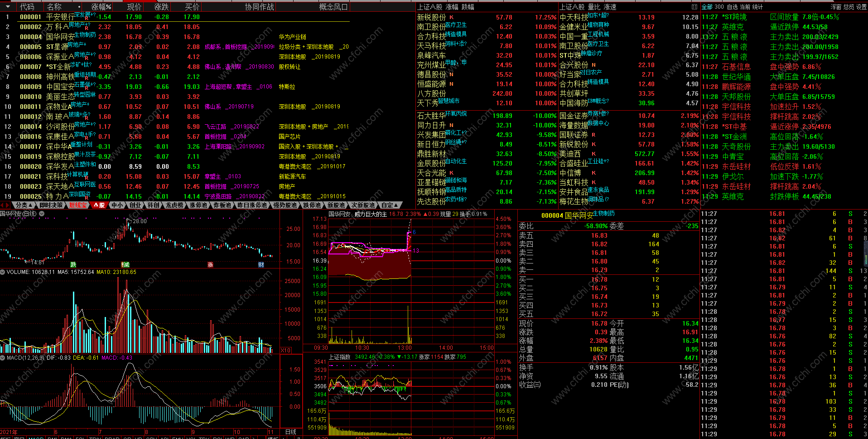The image size is (868, 439).
Task: Click the right scroll arrow of the tab bar
Action: pos(7,205)
